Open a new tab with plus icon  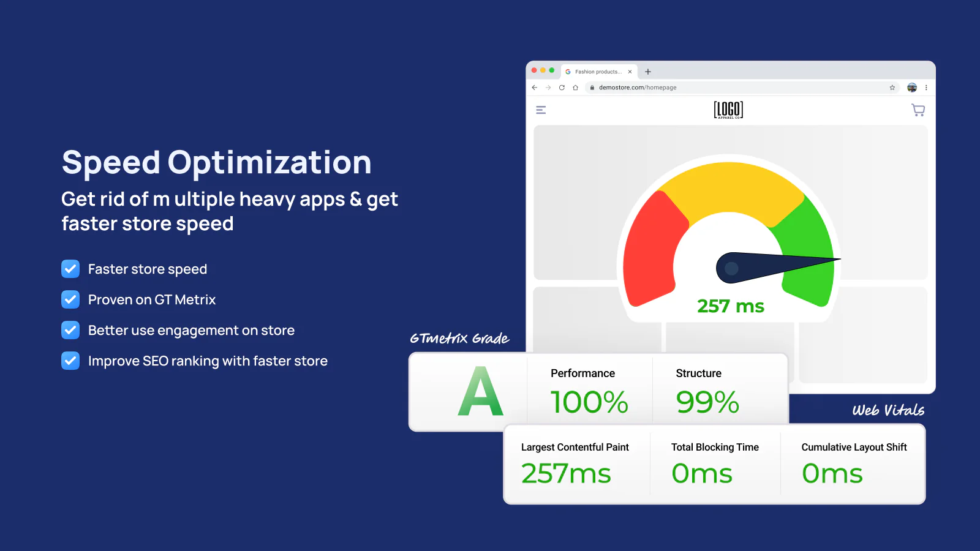648,72
